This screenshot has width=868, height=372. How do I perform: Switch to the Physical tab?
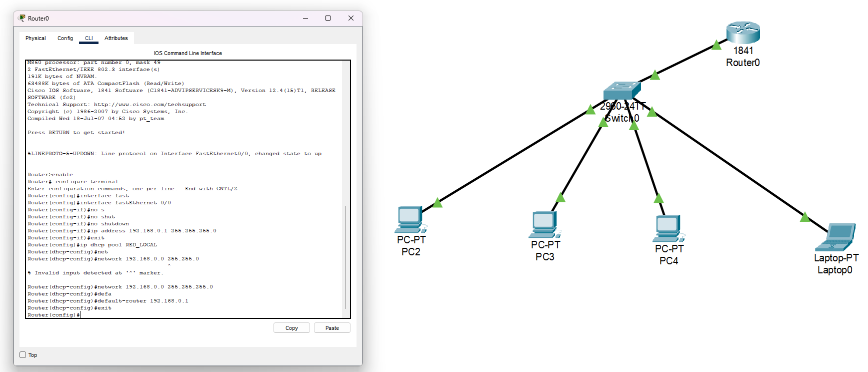pos(35,38)
